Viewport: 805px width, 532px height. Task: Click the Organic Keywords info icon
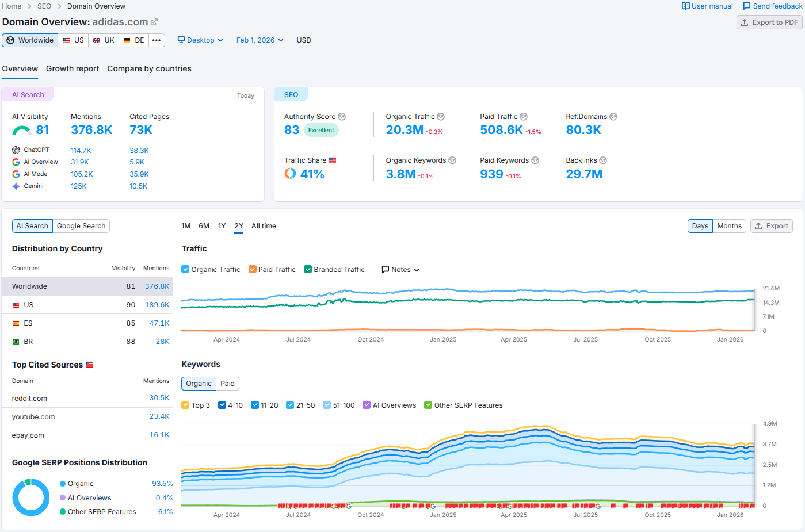click(452, 160)
